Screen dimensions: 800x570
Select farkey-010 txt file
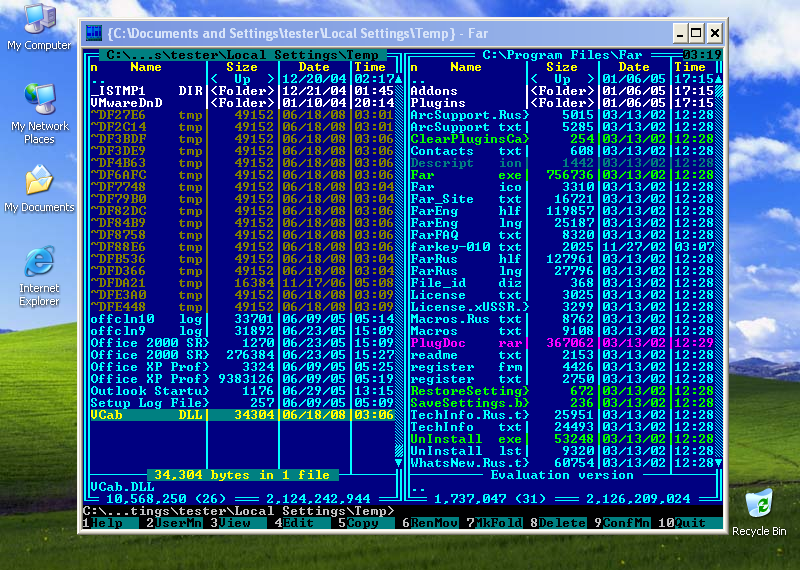click(562, 247)
